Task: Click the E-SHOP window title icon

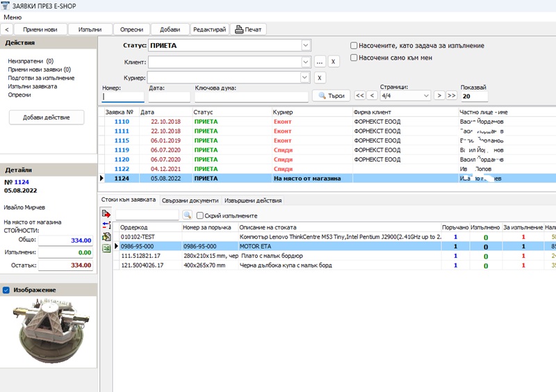Action: pos(5,6)
